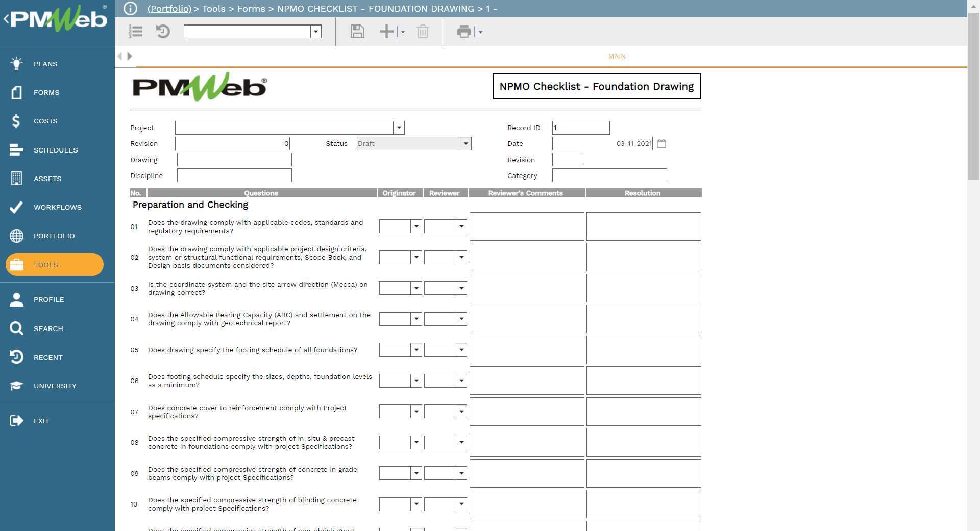Click the history clock icon in toolbar

tap(163, 32)
